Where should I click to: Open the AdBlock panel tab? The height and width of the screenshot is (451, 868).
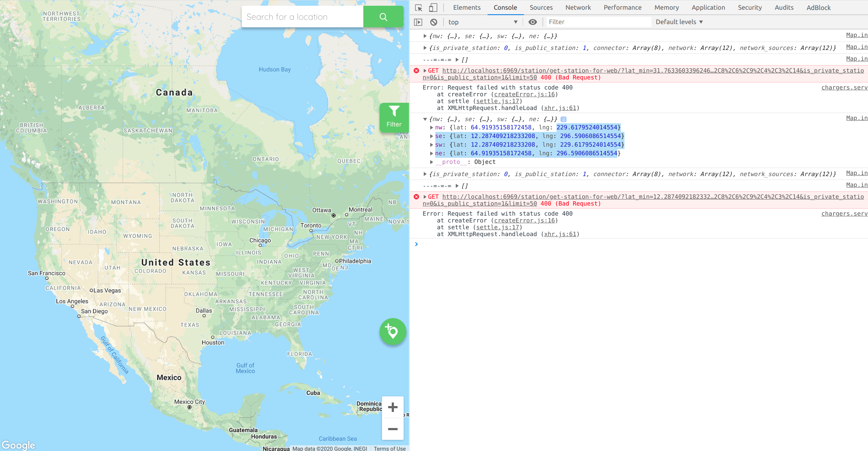[819, 7]
